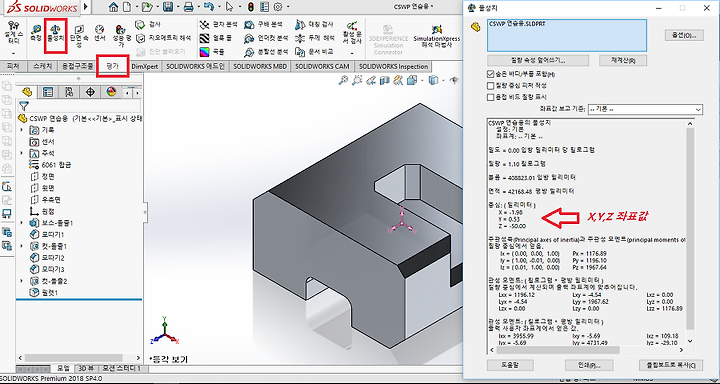Image resolution: width=720 pixels, height=384 pixels.
Task: Click the 옵션(O)... button in dialog
Action: pos(684,36)
